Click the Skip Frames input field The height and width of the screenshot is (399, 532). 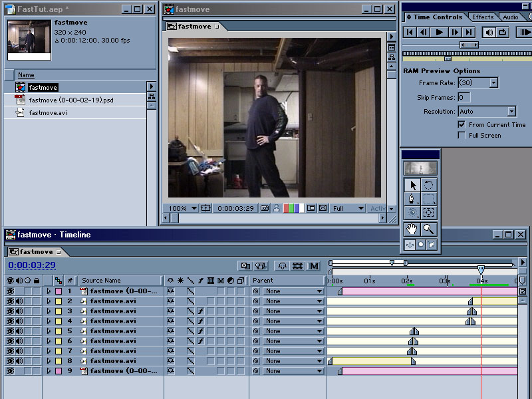pyautogui.click(x=464, y=98)
